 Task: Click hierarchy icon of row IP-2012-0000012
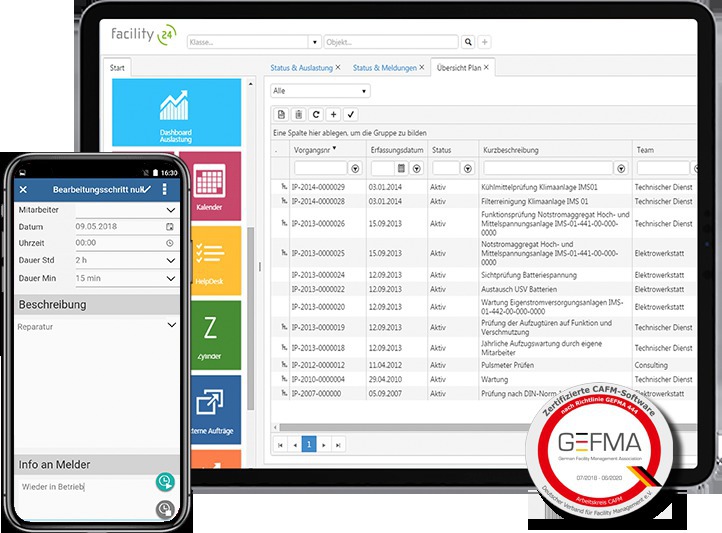[x=284, y=365]
